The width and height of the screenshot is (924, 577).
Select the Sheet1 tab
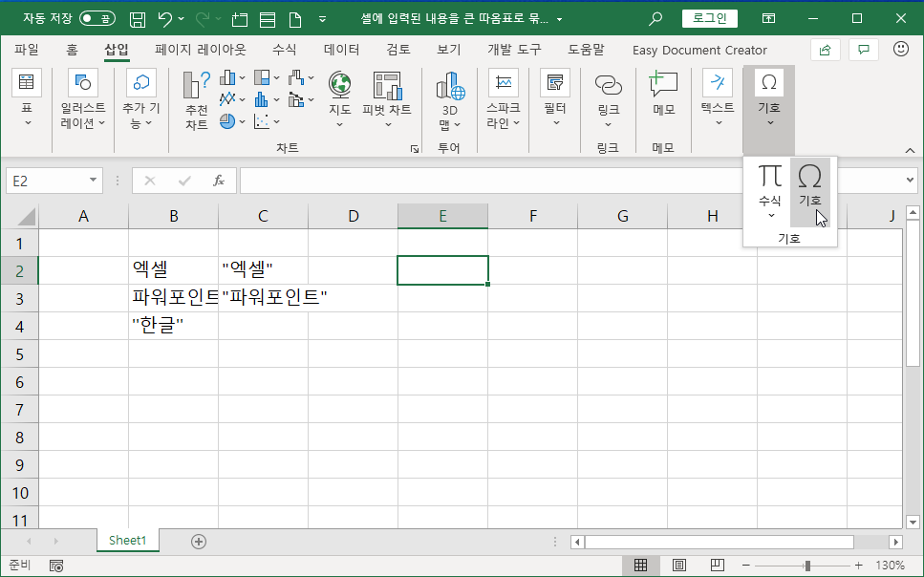pyautogui.click(x=127, y=541)
